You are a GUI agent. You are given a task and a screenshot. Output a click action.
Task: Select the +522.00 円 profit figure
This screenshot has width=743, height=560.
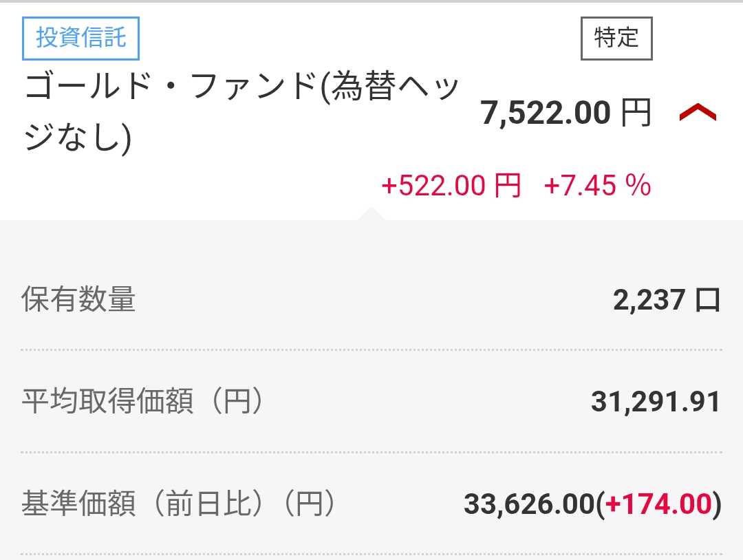click(451, 186)
